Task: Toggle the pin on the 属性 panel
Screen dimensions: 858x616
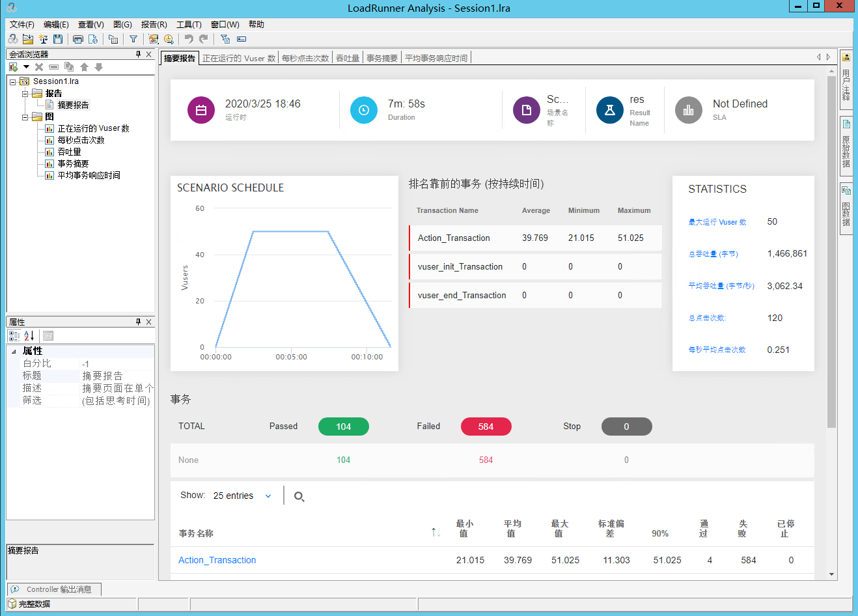Action: [x=138, y=322]
